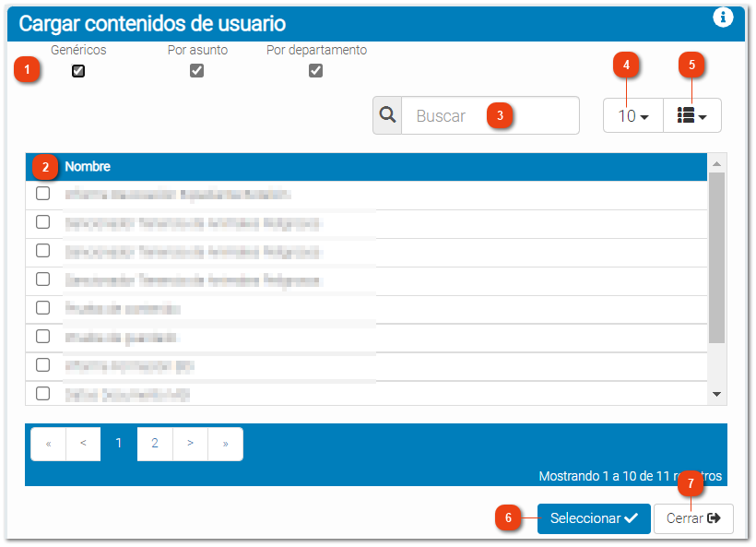Select page 2 in pagination
756x547 pixels.
click(x=155, y=444)
